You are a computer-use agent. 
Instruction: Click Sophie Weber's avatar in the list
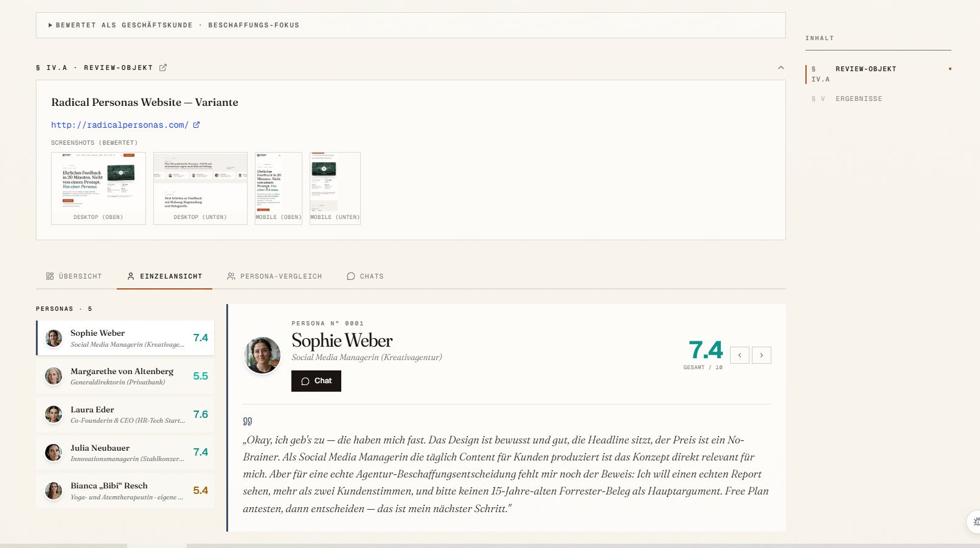[x=54, y=338]
